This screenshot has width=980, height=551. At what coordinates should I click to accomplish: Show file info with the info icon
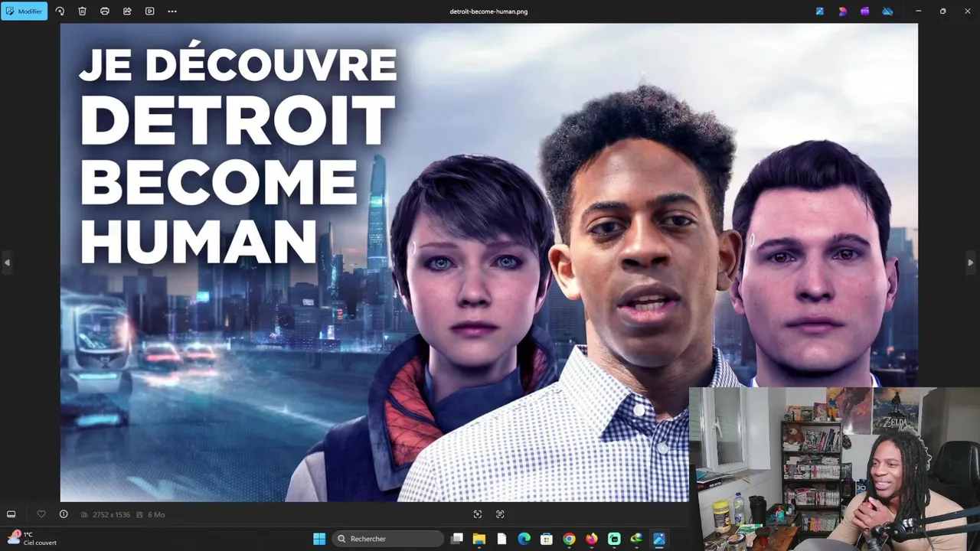tap(64, 514)
